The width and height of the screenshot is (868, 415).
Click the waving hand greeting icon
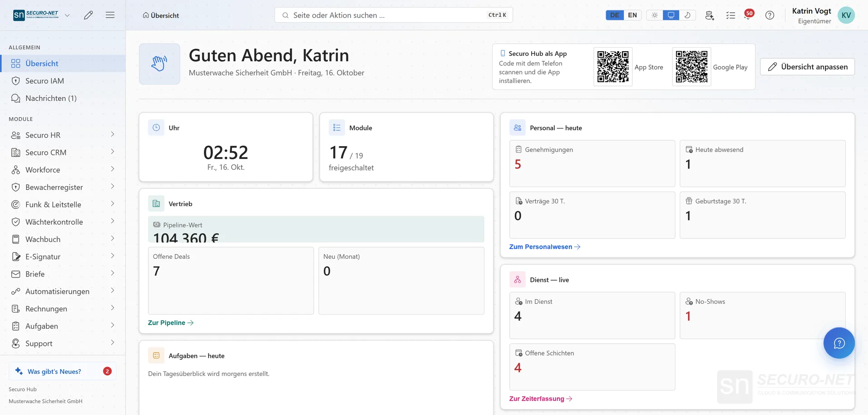159,64
